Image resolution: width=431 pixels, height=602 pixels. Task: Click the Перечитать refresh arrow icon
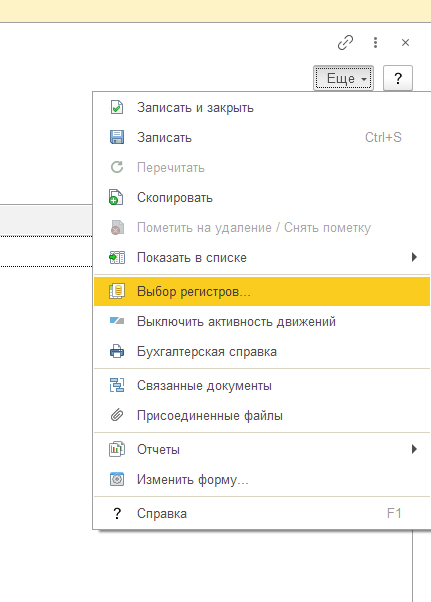pos(117,167)
